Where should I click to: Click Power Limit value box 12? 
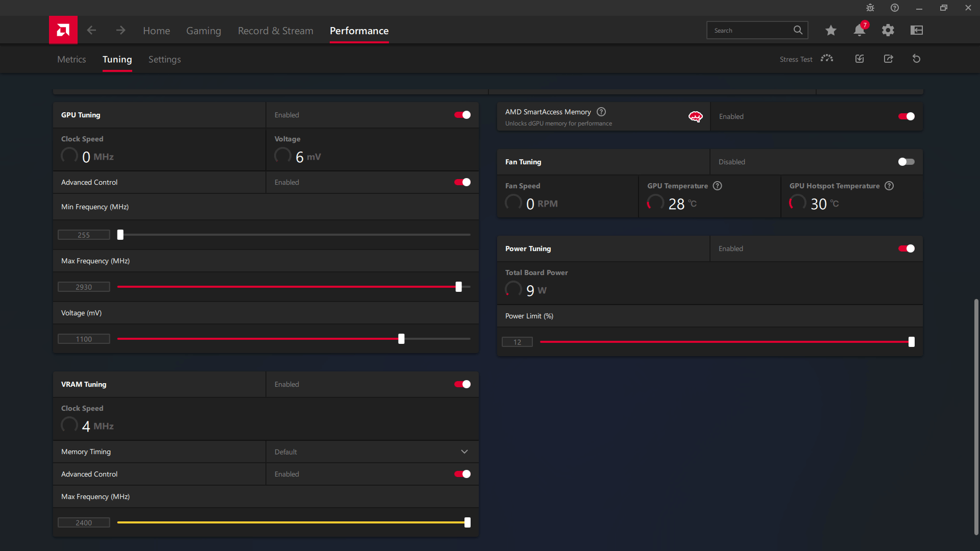517,342
